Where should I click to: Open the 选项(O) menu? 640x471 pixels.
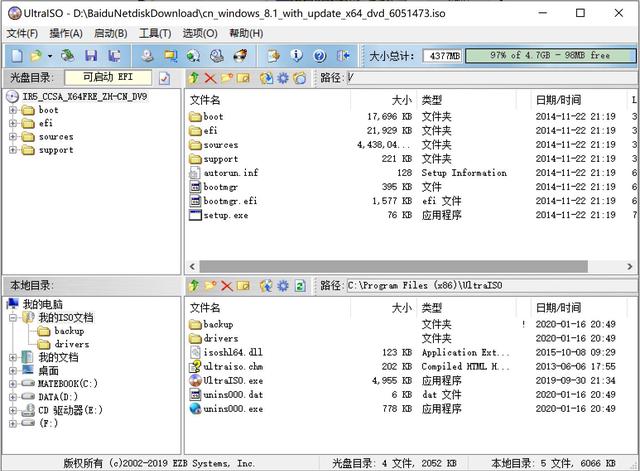200,33
